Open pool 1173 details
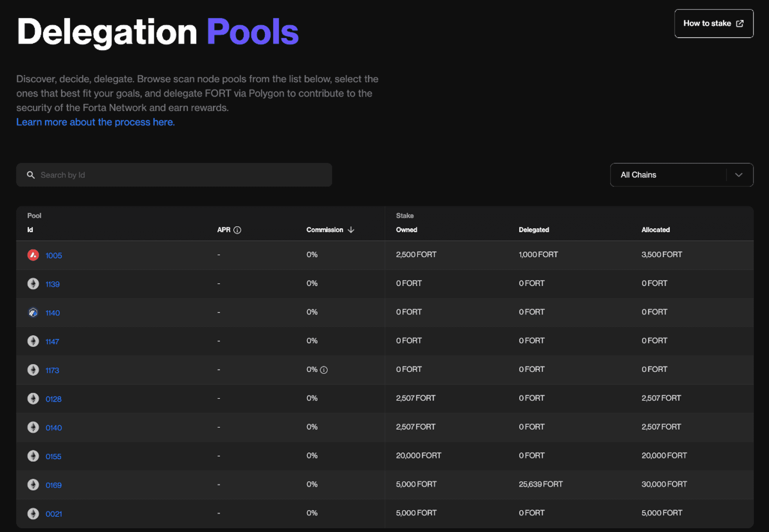 tap(52, 370)
